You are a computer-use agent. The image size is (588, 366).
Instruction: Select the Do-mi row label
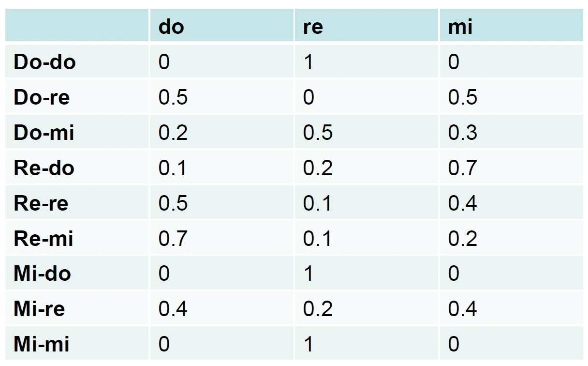point(44,133)
